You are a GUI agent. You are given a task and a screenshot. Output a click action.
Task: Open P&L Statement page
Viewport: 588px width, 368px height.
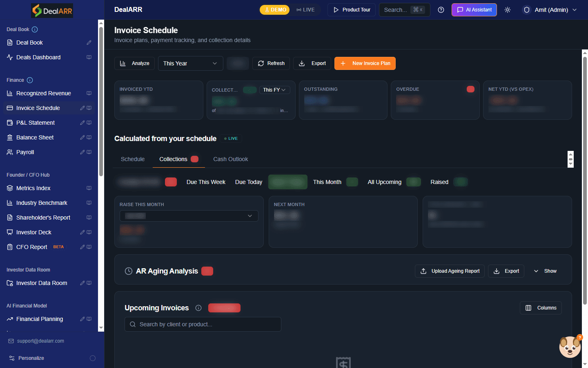[x=36, y=123]
